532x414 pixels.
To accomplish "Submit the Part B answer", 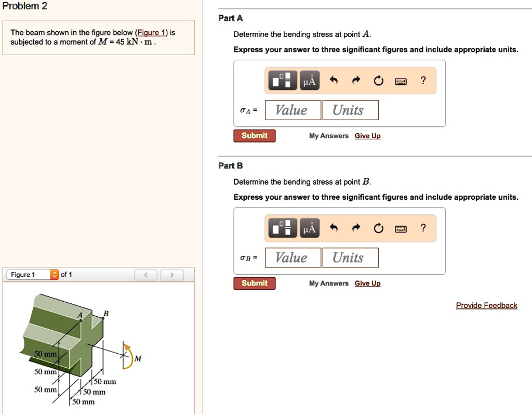I will tap(255, 283).
